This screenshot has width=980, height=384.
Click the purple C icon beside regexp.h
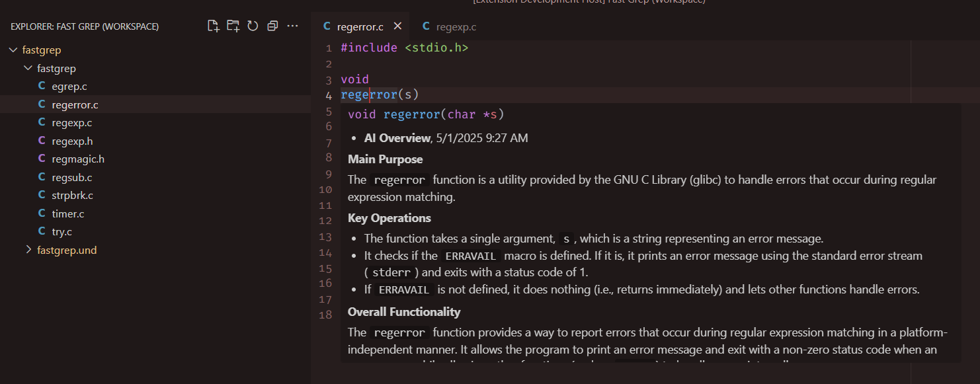coord(42,141)
